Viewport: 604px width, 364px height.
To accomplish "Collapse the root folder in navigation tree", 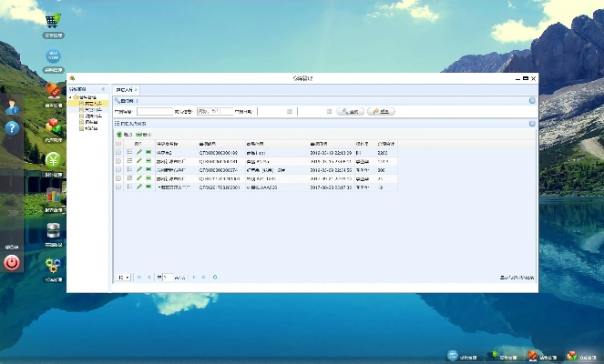I will pos(70,97).
